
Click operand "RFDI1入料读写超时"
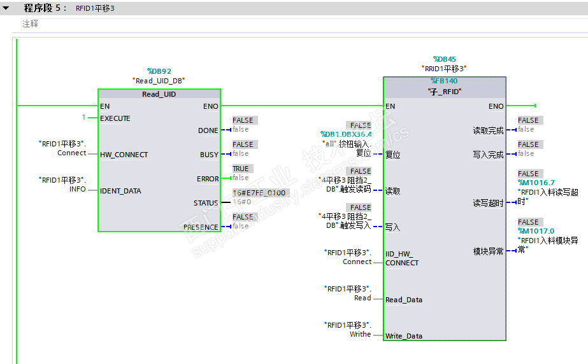(548, 197)
